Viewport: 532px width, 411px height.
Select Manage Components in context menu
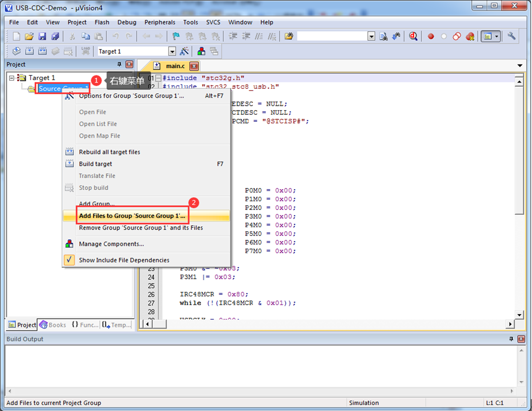[146, 244]
